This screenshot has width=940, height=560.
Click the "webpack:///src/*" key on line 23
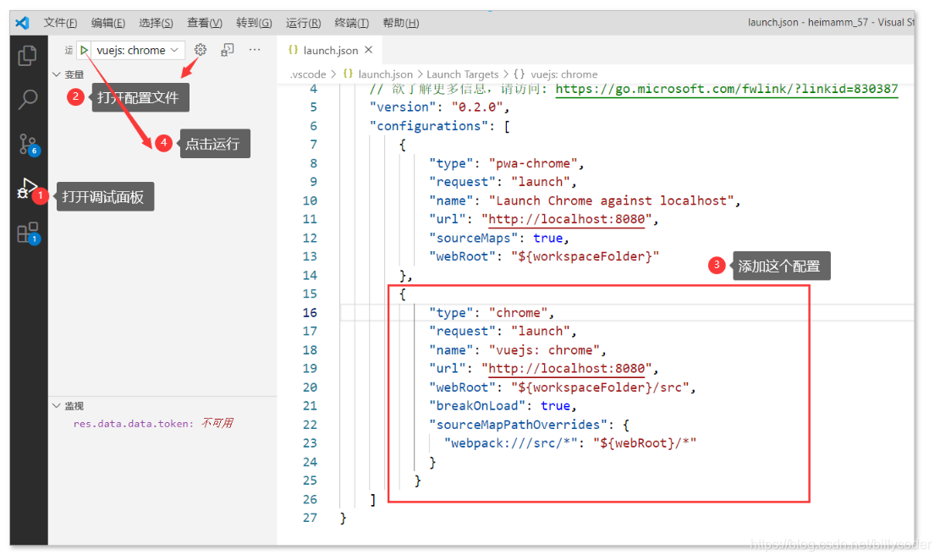(x=510, y=443)
